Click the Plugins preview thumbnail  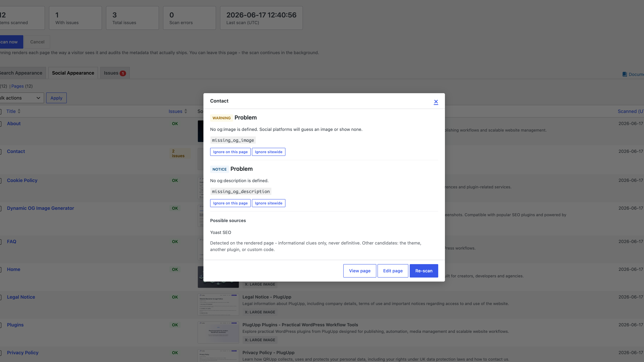pos(218,332)
